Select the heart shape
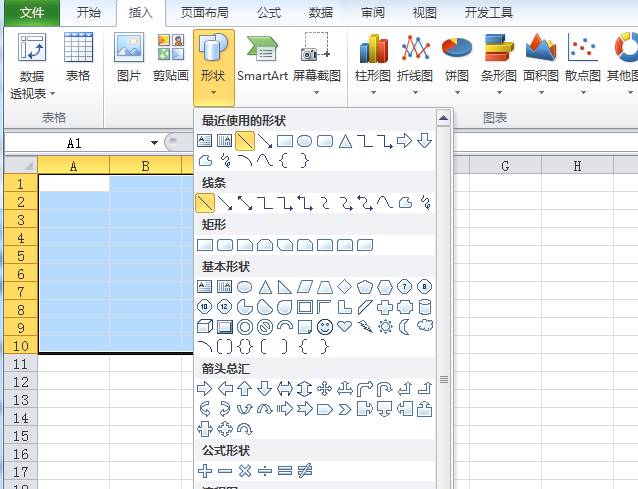 (x=345, y=327)
